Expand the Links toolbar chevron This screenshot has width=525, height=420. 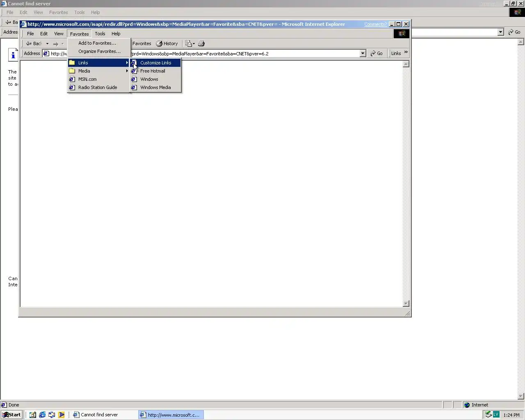point(406,52)
